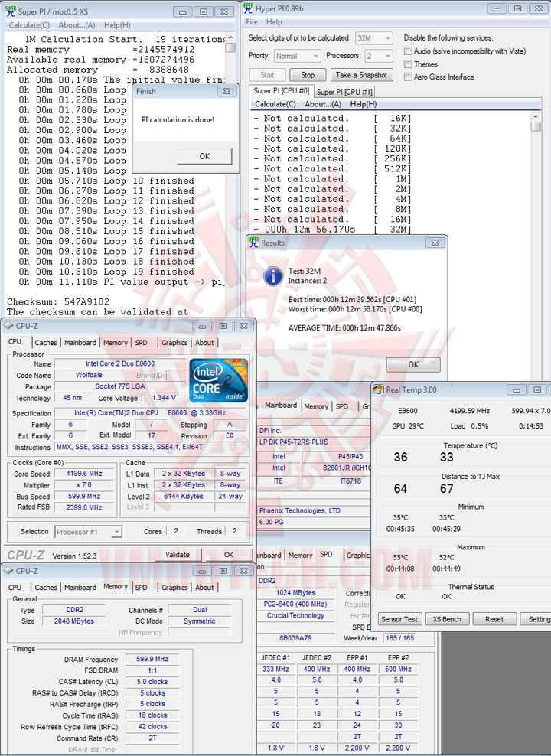This screenshot has height=756, width=551.
Task: Click the Real Temp title bar icon
Action: tap(378, 389)
